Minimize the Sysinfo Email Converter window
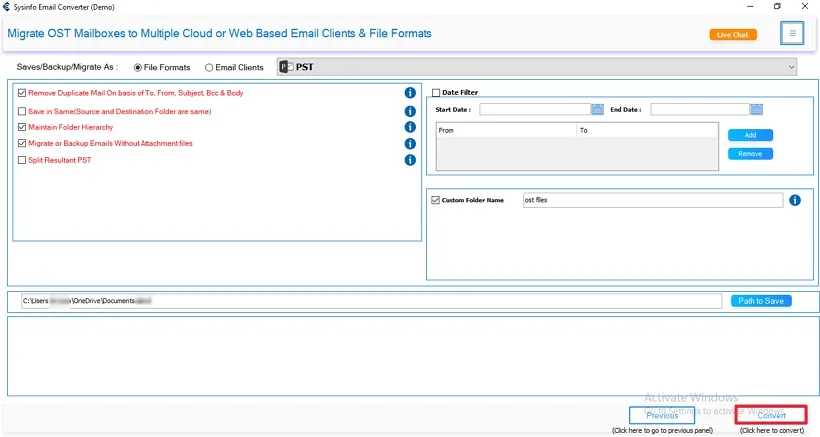 750,7
